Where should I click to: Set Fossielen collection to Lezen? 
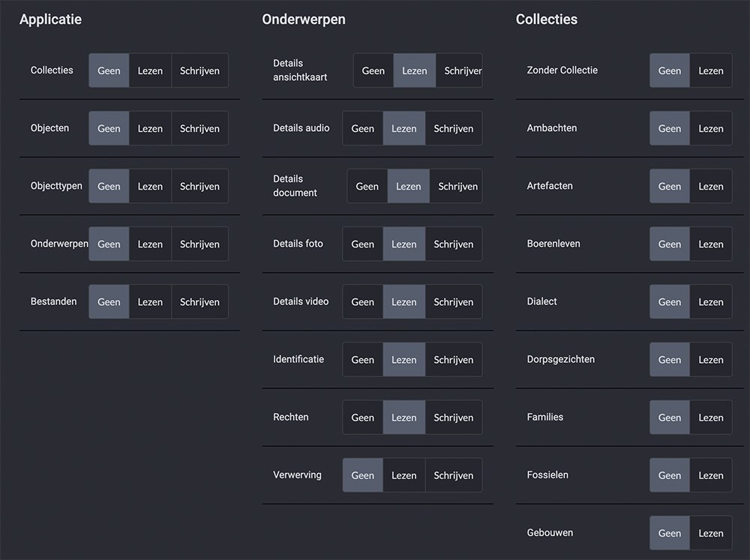710,475
